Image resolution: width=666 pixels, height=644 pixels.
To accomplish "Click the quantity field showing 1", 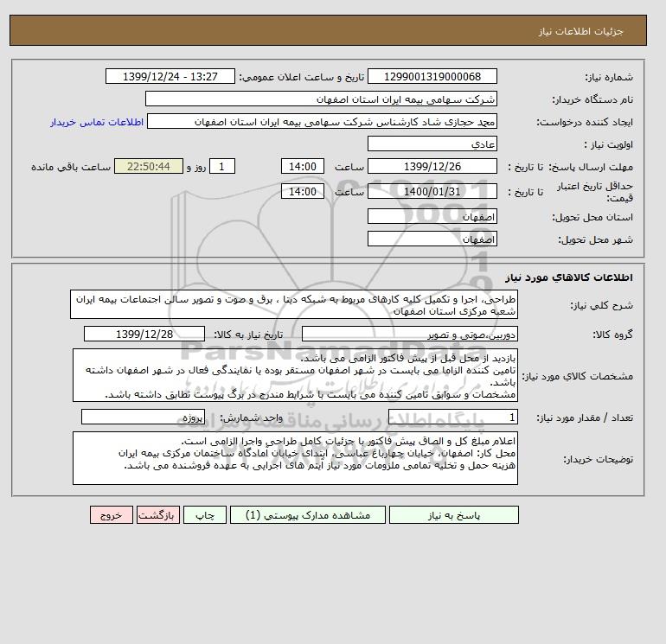I will [x=452, y=418].
